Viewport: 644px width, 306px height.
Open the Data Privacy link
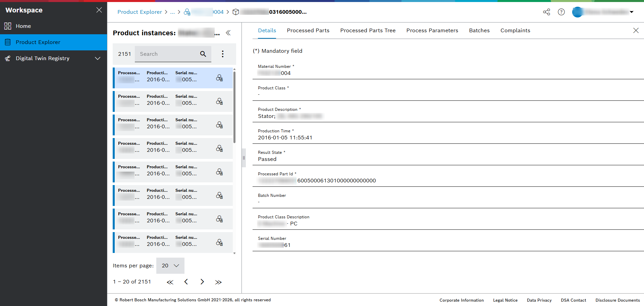tap(539, 300)
